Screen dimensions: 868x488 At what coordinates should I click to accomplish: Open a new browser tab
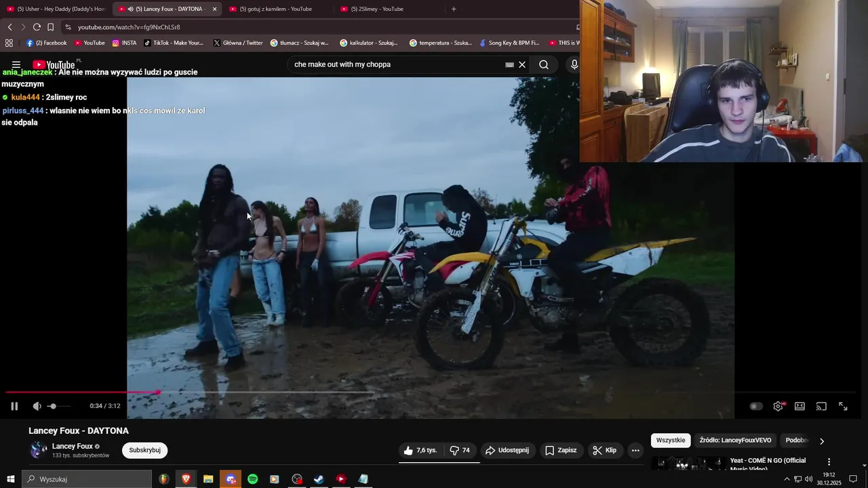pos(454,9)
